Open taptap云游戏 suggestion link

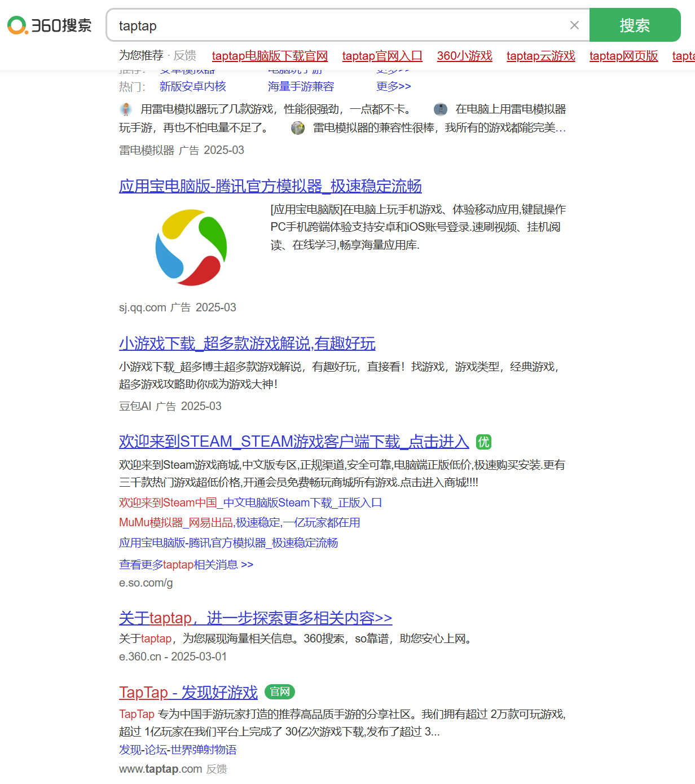(x=540, y=56)
